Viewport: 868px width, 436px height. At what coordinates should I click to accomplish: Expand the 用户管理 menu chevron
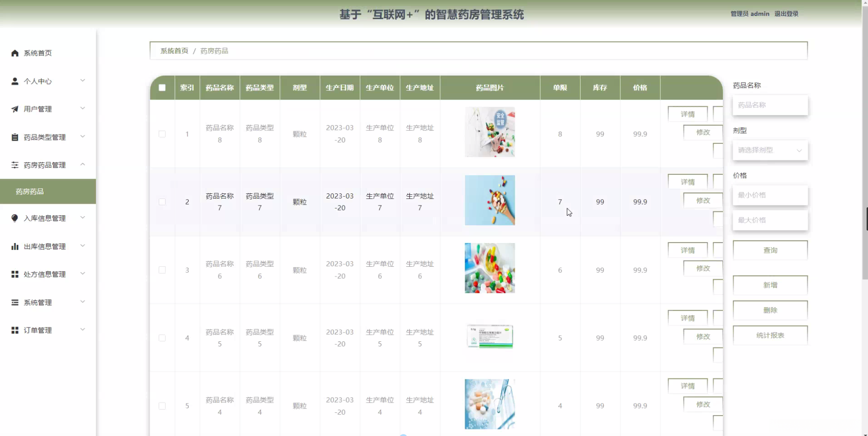(x=83, y=109)
